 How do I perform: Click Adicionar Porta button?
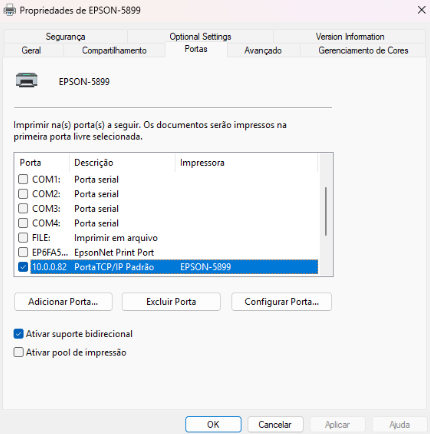63,302
